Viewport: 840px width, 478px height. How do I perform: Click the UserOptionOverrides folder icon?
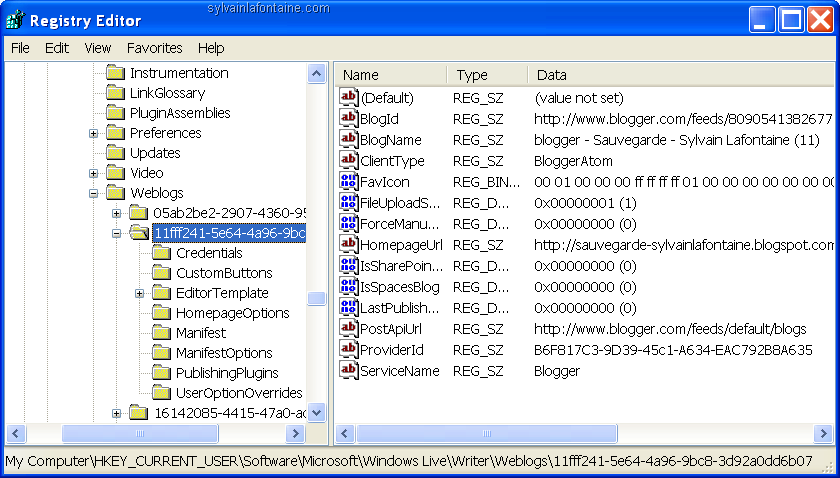point(161,393)
